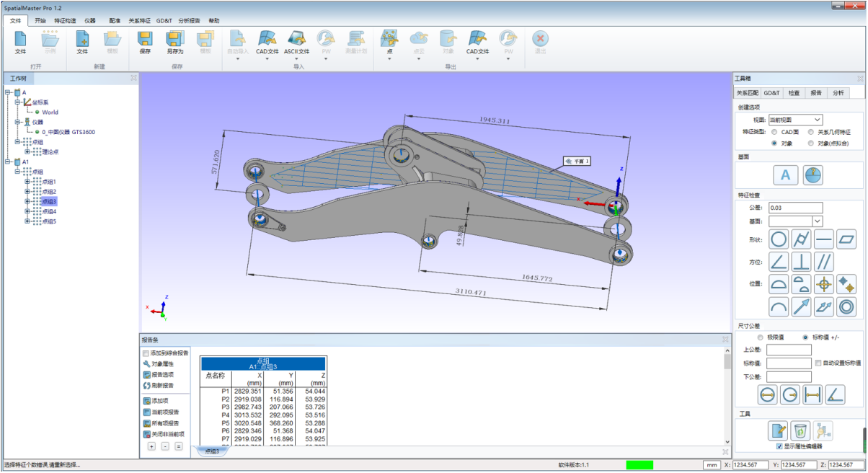868x473 pixels.
Task: Click the 刷新报告 link in report panel
Action: point(161,386)
